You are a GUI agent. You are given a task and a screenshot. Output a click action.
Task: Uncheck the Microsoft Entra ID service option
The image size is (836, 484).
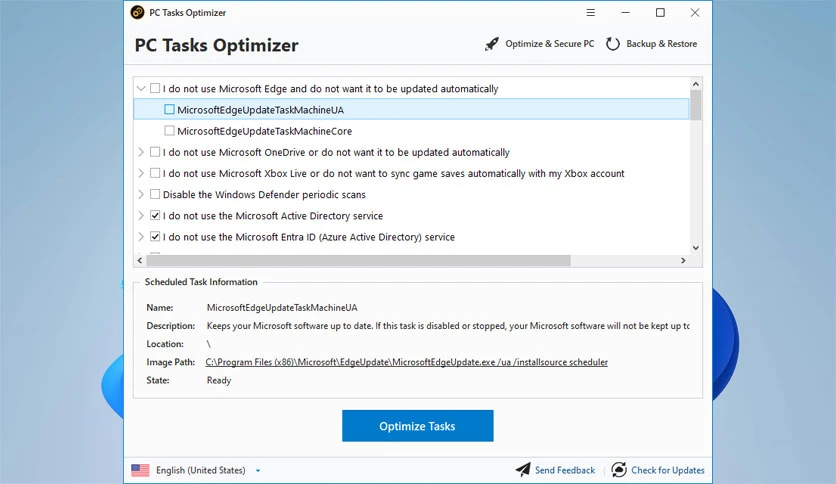[155, 237]
